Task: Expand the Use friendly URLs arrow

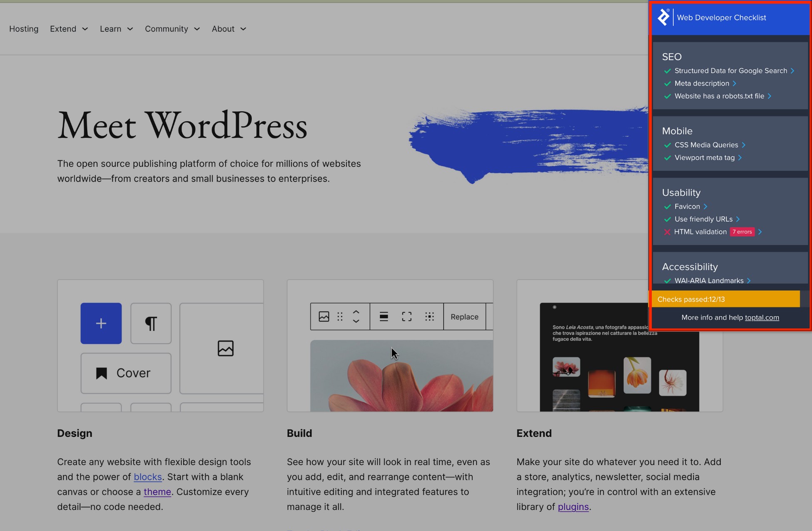Action: [x=738, y=219]
